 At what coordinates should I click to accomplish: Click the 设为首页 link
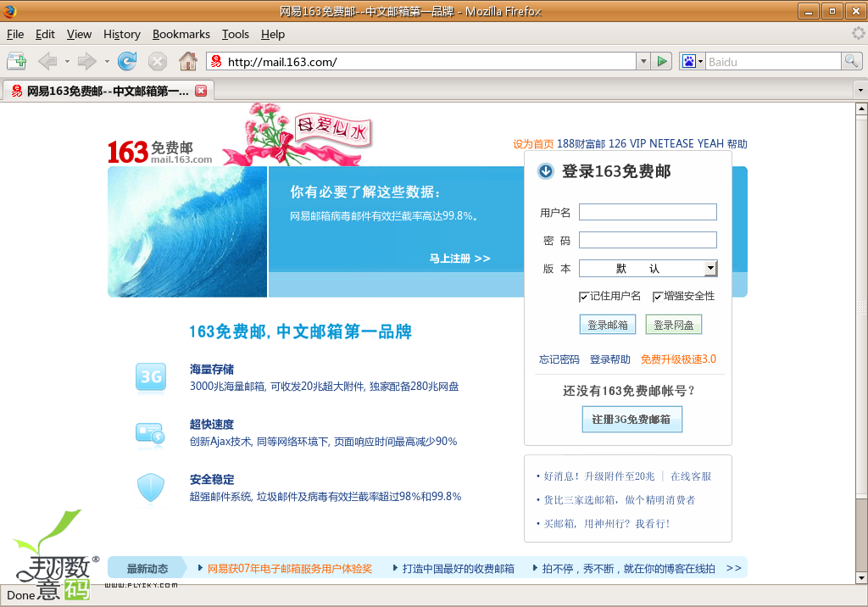coord(533,144)
